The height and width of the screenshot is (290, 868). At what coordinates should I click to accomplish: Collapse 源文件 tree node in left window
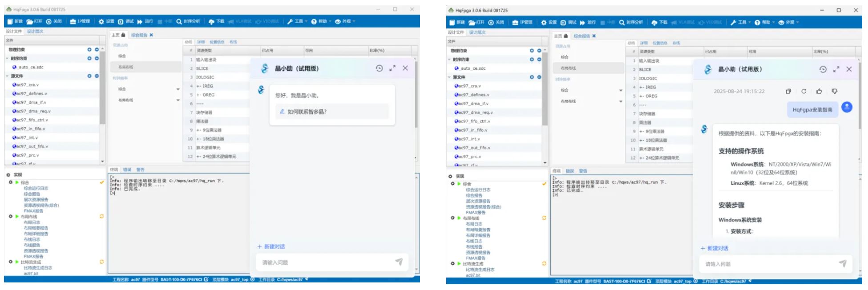(x=7, y=76)
